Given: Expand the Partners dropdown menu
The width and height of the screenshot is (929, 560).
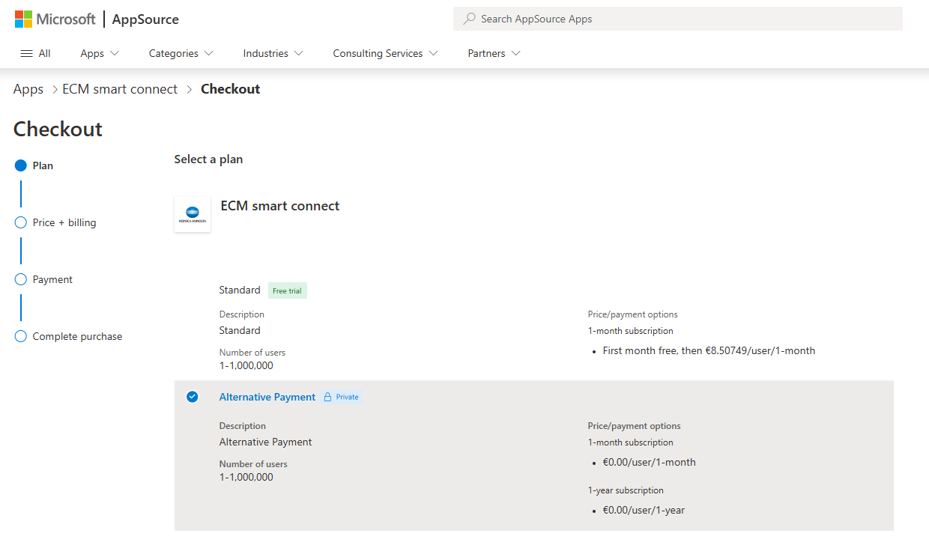Looking at the screenshot, I should click(494, 53).
